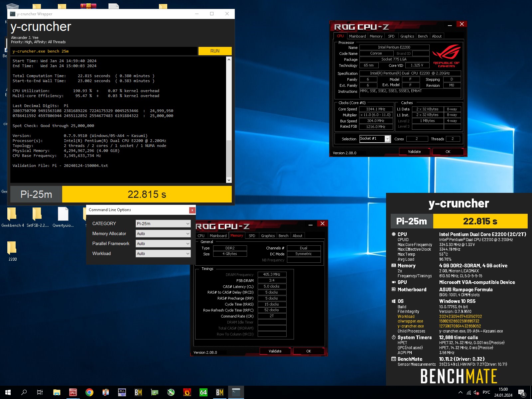This screenshot has height=399, width=532.
Task: Open the Geekbench 4 desktop folder
Action: point(12,217)
